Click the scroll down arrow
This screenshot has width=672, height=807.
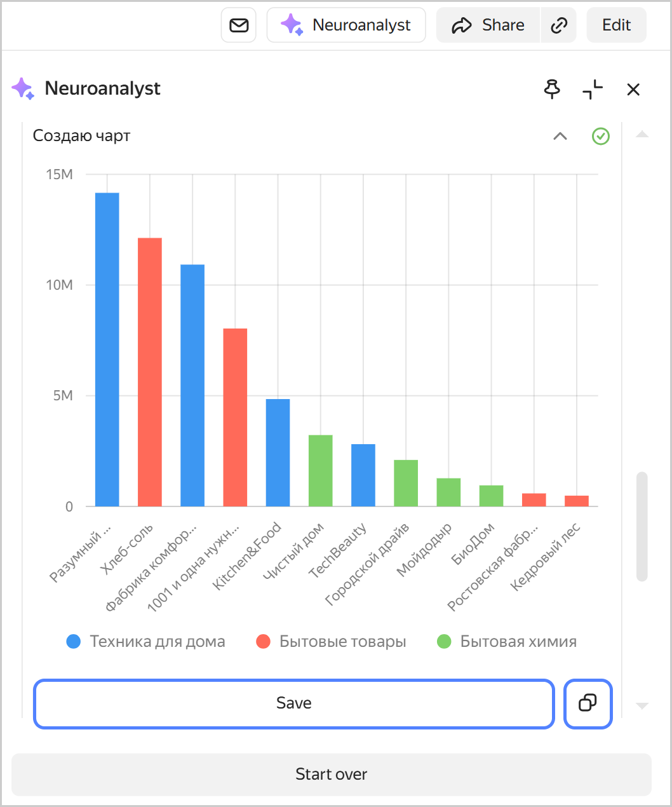pos(642,706)
